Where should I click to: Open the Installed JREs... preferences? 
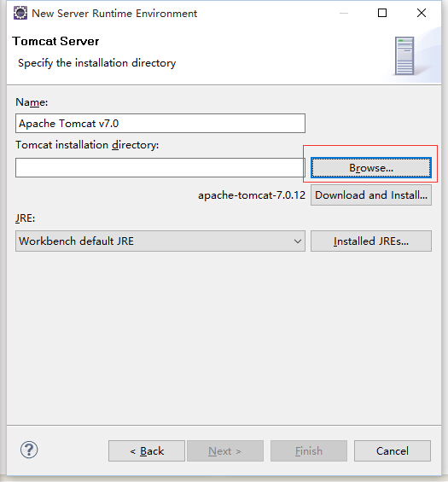(x=371, y=241)
